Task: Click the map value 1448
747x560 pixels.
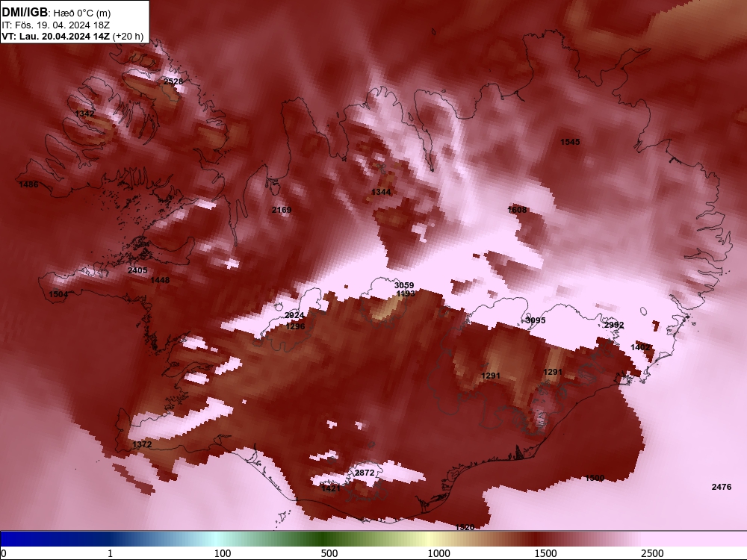Action: [x=160, y=280]
